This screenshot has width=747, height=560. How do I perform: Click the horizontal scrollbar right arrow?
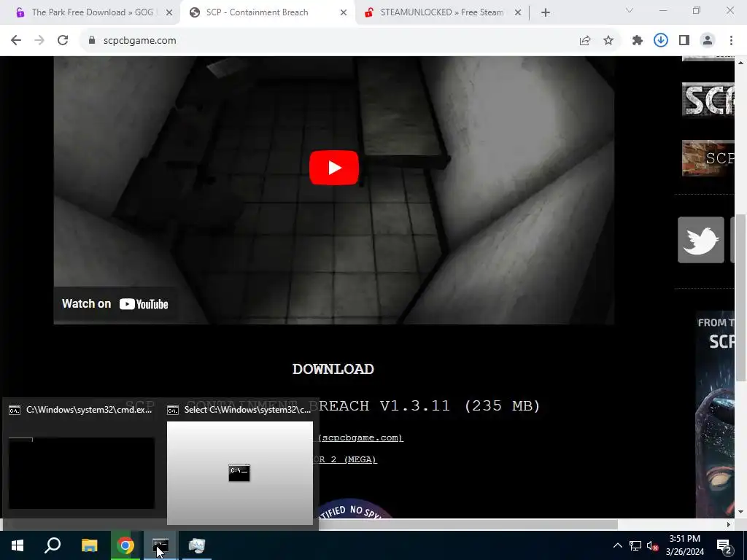click(x=729, y=524)
